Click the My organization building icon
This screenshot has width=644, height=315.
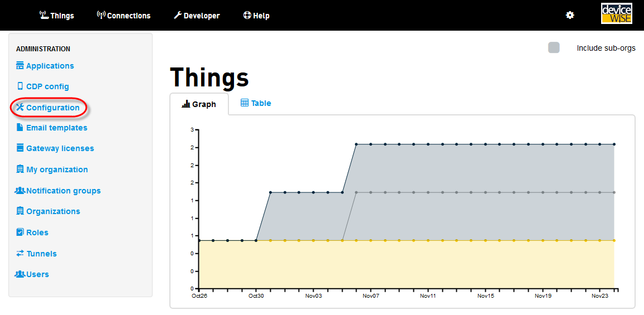tap(20, 169)
